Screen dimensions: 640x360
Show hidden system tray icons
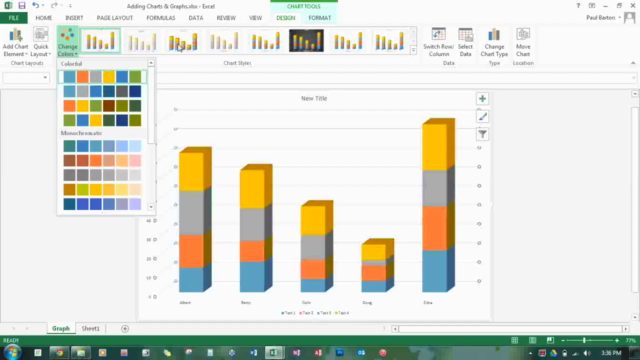pos(530,353)
